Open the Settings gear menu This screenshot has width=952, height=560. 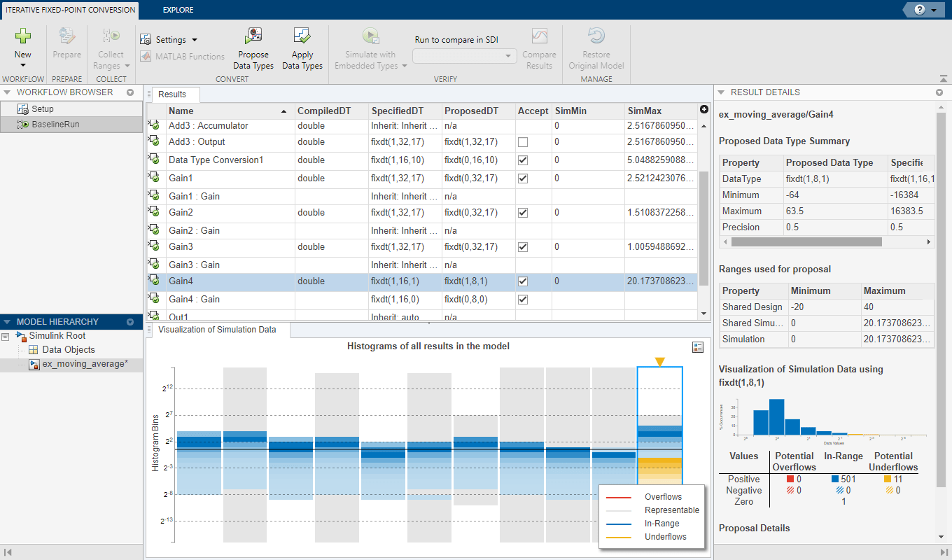click(x=169, y=40)
